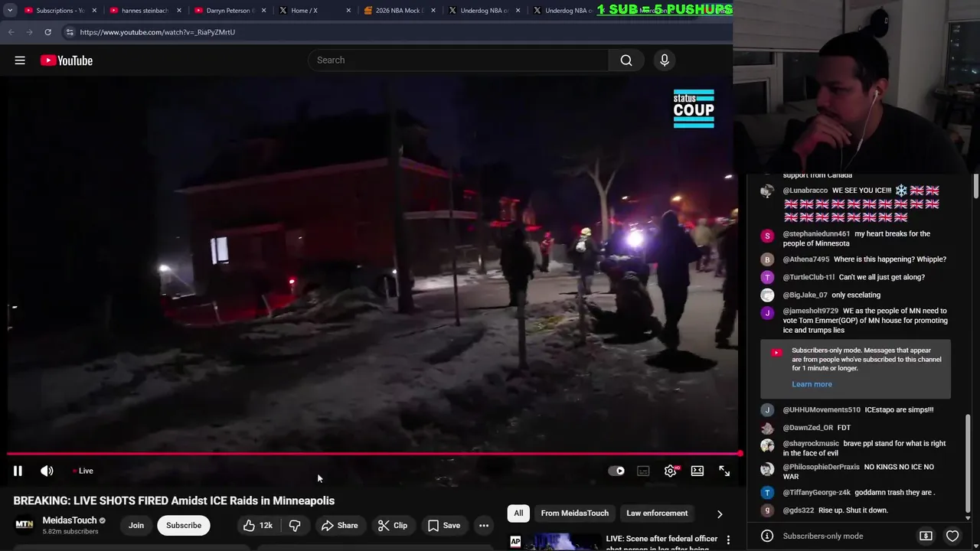Enter full screen mode
This screenshot has height=551, width=980.
click(x=724, y=471)
